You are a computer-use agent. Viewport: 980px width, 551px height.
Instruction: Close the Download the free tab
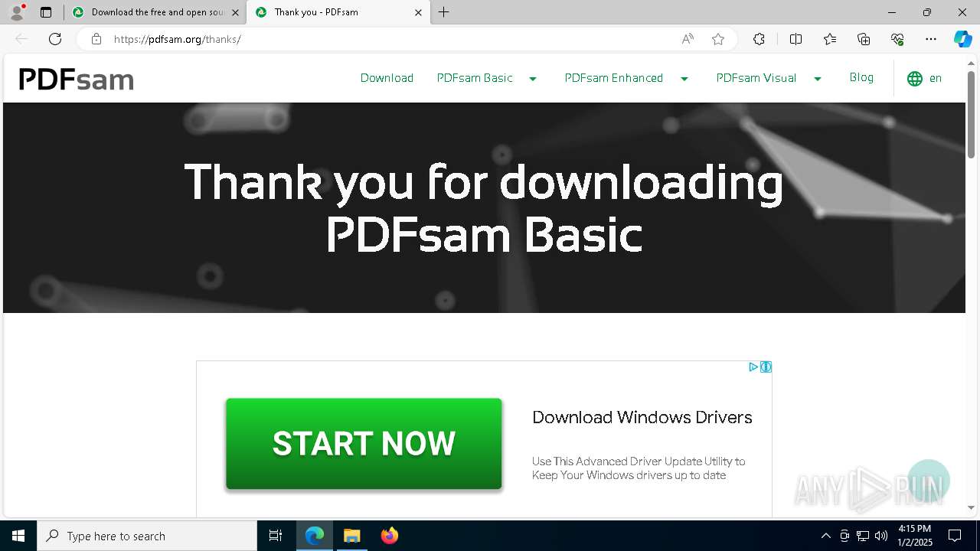tap(235, 12)
